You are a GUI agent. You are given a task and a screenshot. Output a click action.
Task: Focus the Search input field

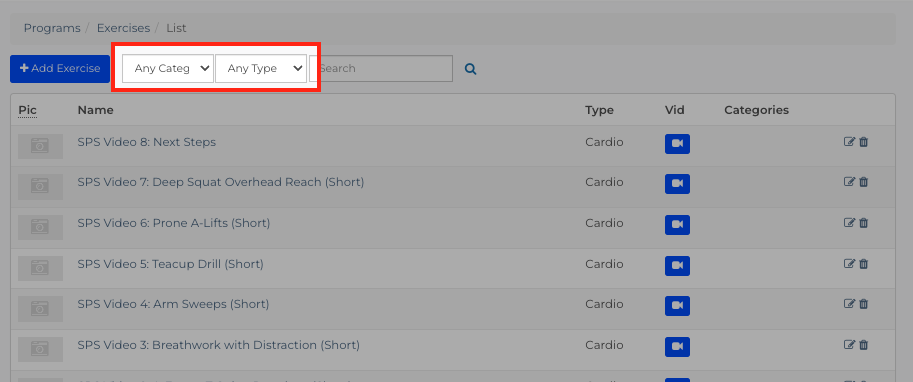381,68
